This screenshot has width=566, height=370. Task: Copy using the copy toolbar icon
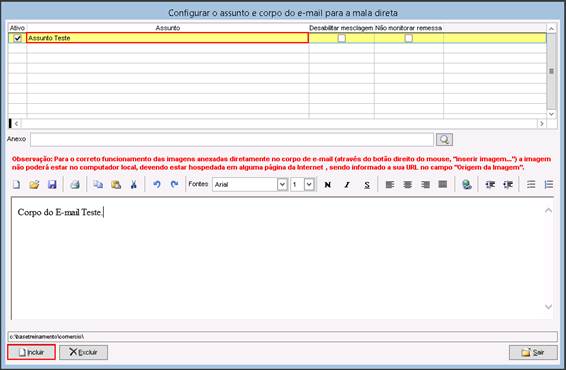[98, 184]
